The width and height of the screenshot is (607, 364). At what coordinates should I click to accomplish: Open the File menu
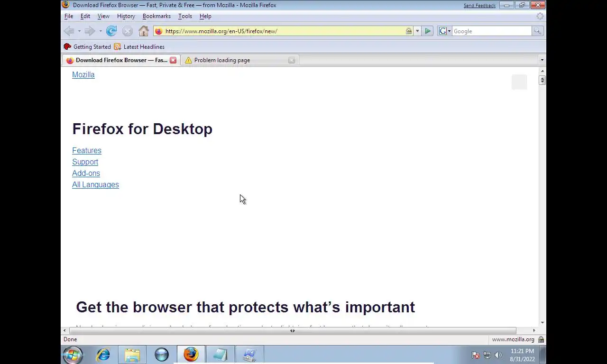tap(69, 16)
